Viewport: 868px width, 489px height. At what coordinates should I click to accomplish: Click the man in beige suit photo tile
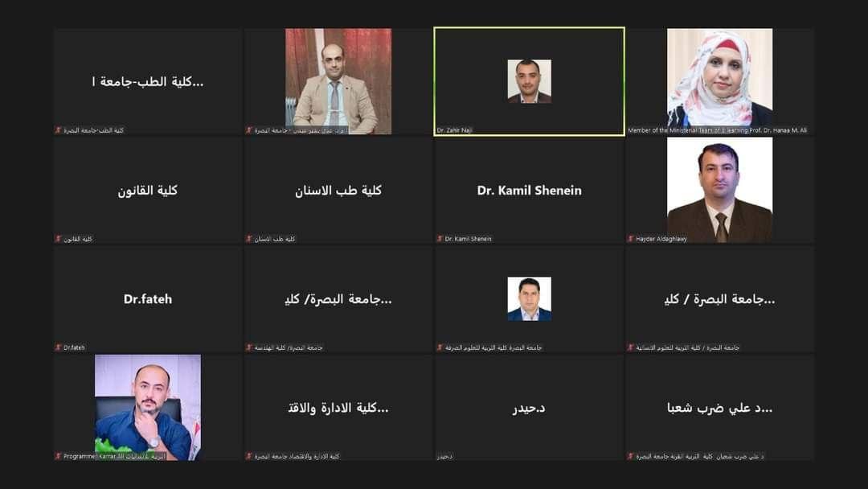(338, 81)
